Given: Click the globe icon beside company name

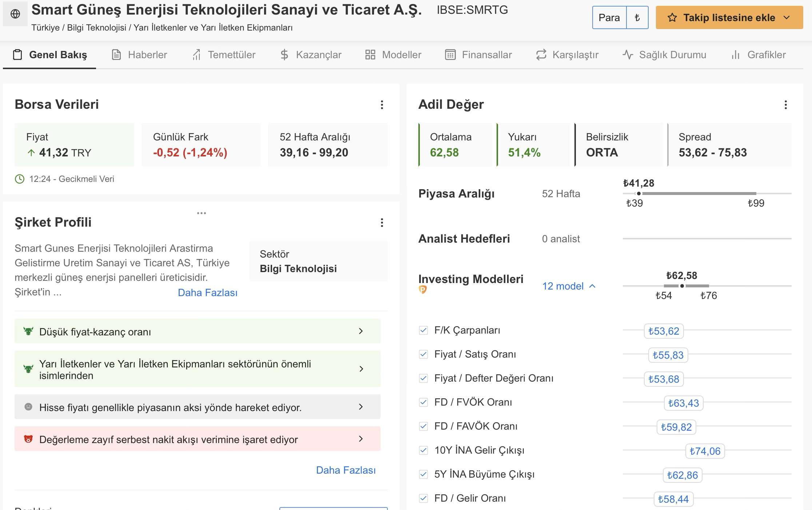Looking at the screenshot, I should [x=15, y=14].
